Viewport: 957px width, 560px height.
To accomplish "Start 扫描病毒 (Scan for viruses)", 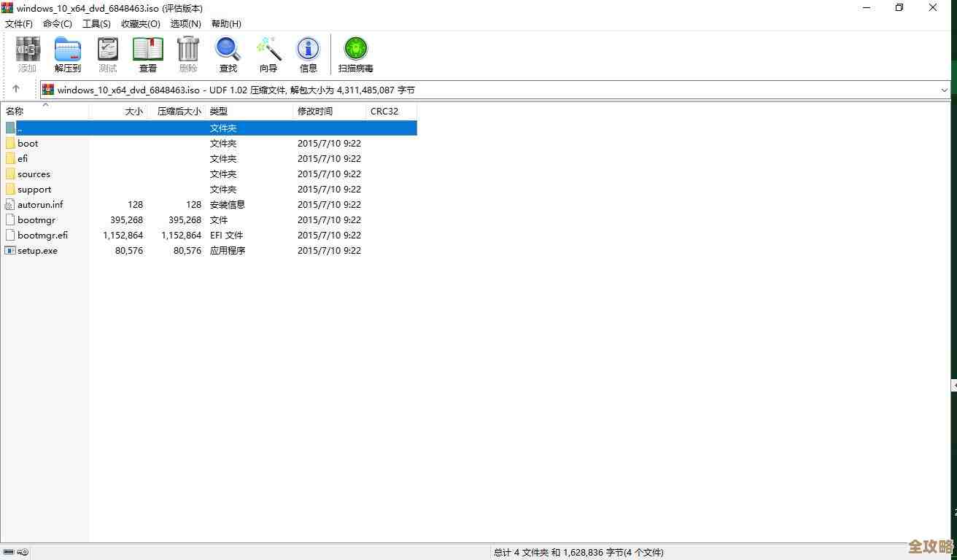I will point(355,54).
